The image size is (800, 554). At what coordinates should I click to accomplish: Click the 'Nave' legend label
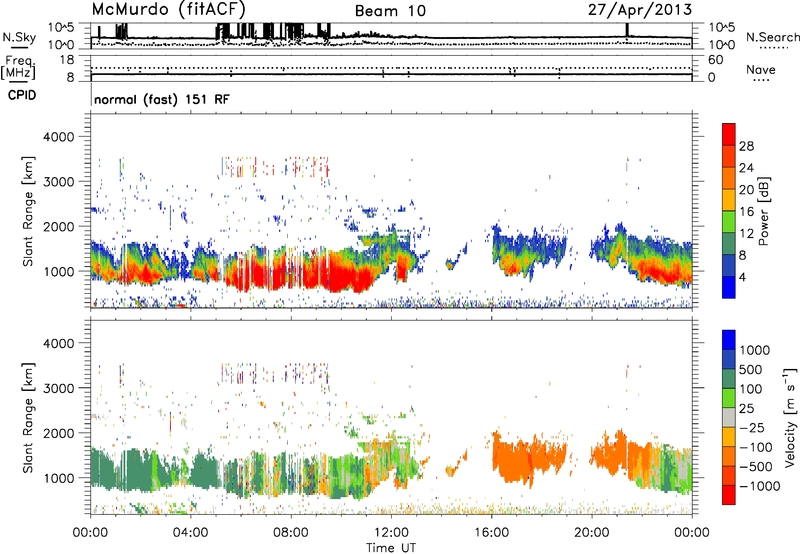pos(761,69)
